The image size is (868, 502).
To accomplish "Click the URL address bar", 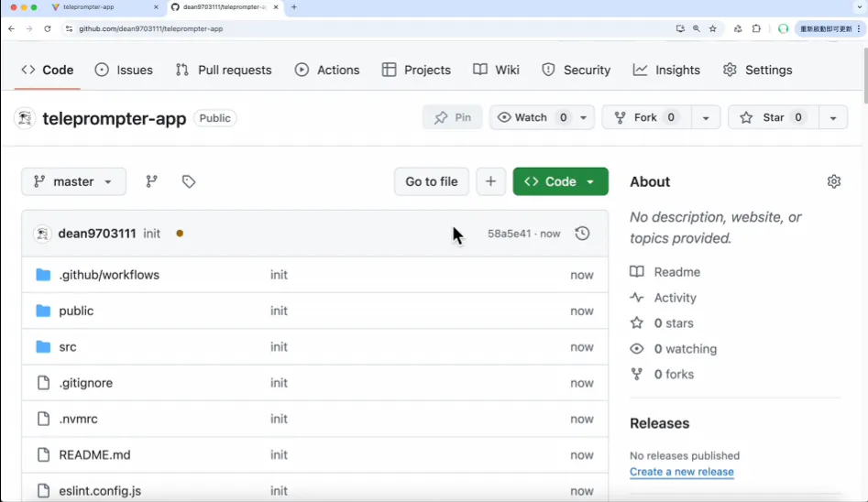I will (x=366, y=28).
